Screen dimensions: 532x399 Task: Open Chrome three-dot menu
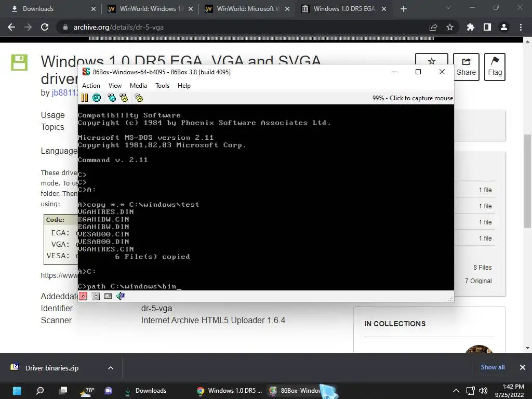pos(521,27)
